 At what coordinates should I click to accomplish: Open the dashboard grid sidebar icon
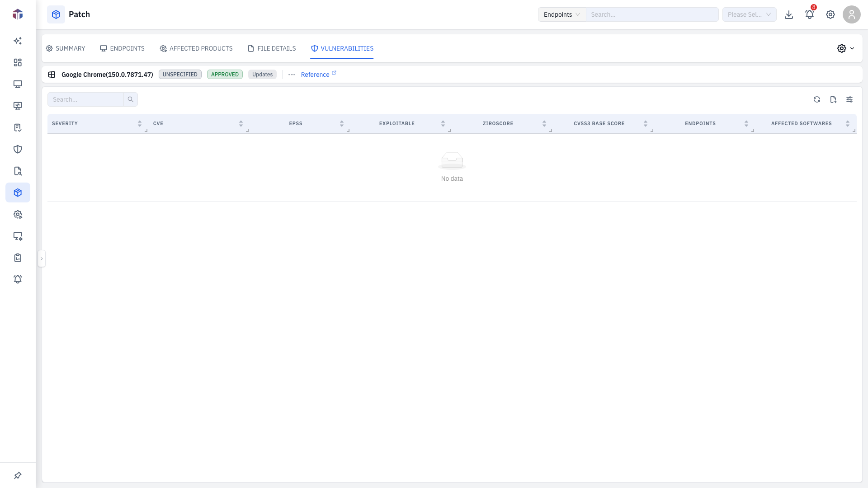tap(18, 62)
